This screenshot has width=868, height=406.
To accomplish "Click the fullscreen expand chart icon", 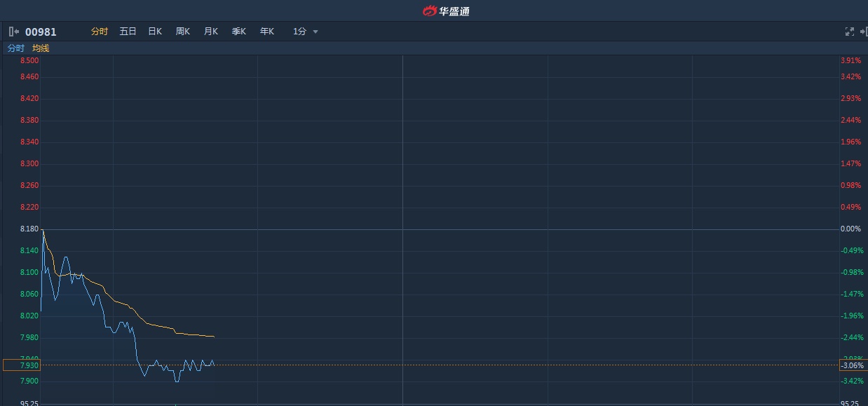I will tap(850, 32).
